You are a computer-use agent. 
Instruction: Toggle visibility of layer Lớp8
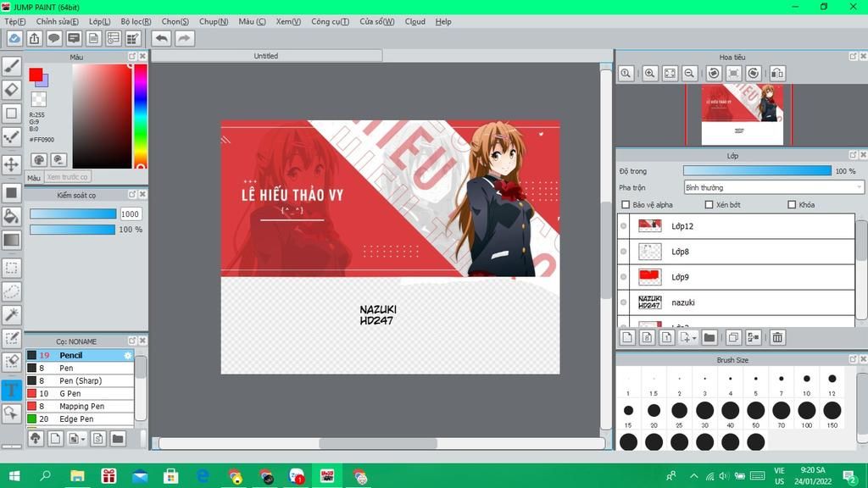point(624,251)
